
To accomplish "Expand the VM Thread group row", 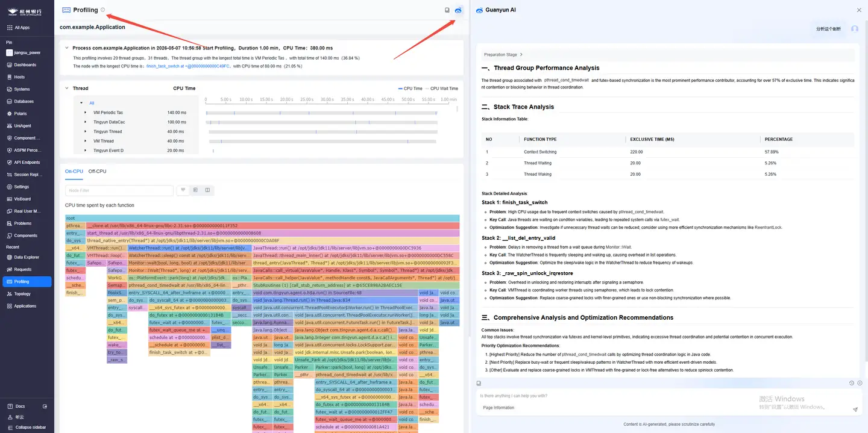I will (85, 141).
